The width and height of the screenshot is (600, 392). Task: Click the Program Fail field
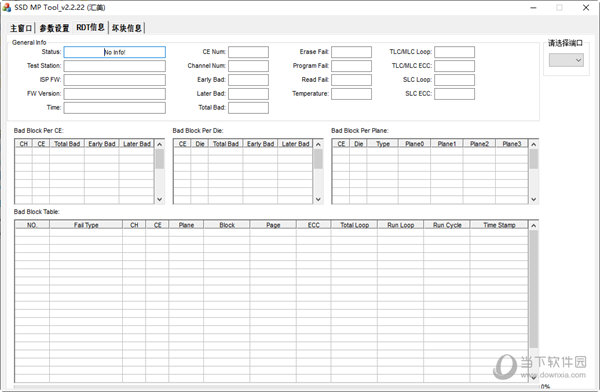[x=351, y=66]
